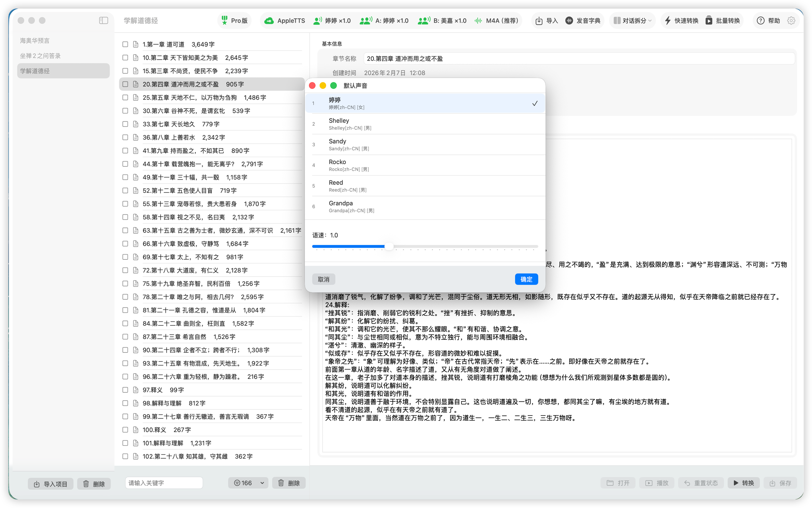Open the 帮助 help menu
This screenshot has width=812, height=508.
(768, 21)
